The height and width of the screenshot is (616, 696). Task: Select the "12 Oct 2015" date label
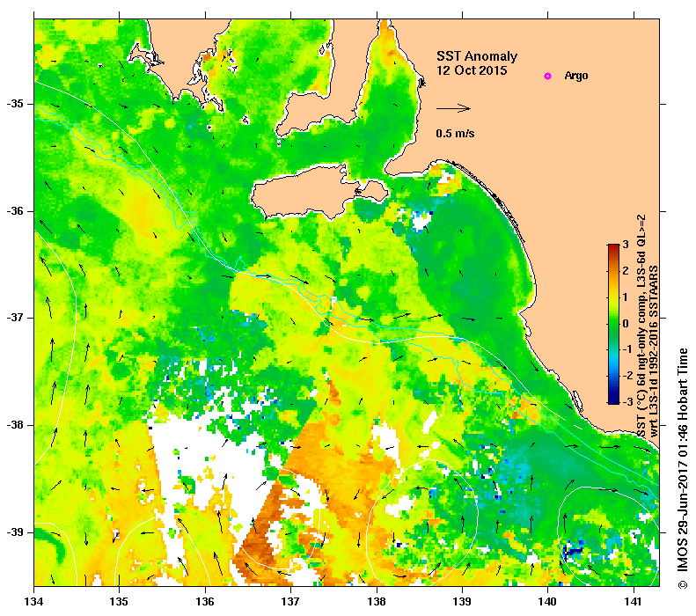(x=472, y=71)
